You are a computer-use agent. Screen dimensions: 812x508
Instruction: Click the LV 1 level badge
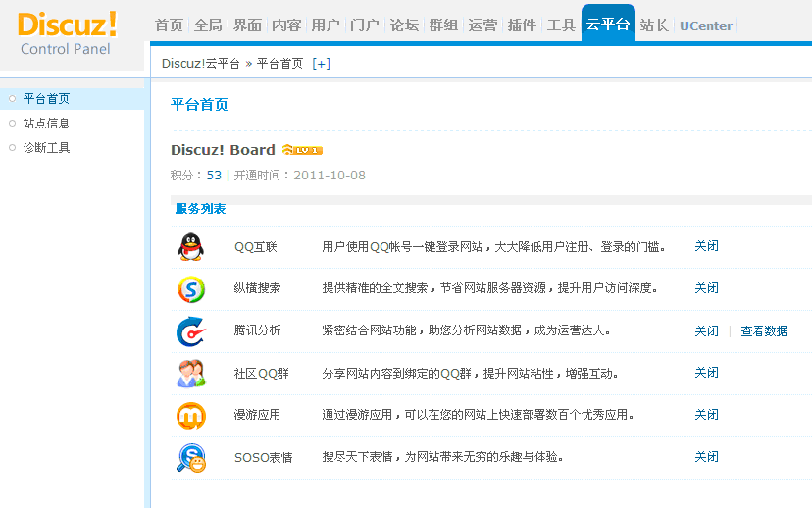click(x=302, y=150)
